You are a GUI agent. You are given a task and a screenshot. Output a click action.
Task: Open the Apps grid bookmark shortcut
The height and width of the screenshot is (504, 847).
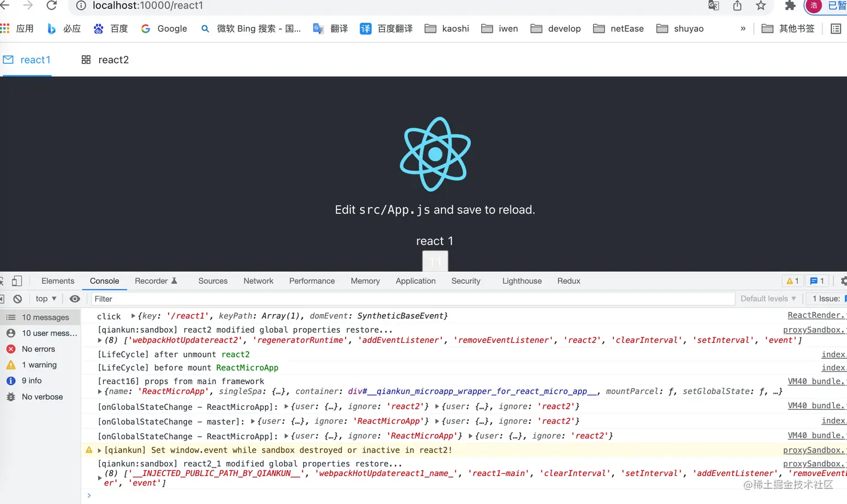click(17, 29)
